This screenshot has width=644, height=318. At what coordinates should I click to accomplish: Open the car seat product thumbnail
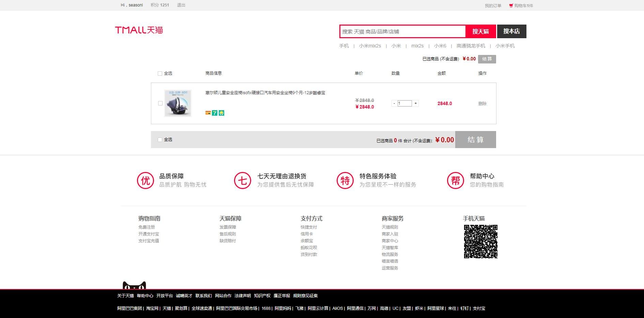[x=178, y=103]
